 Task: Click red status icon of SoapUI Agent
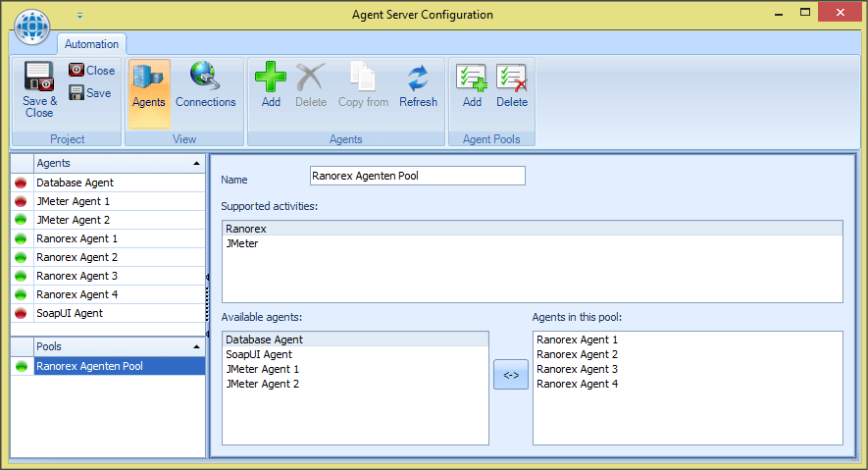coord(21,313)
